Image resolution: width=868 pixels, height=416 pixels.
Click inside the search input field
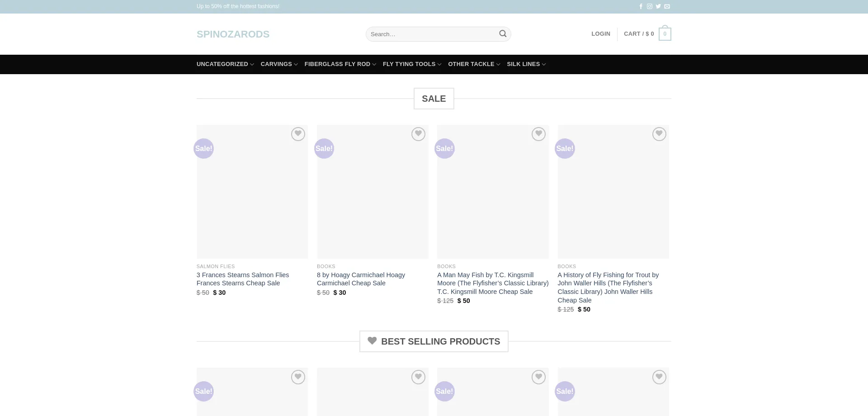429,33
